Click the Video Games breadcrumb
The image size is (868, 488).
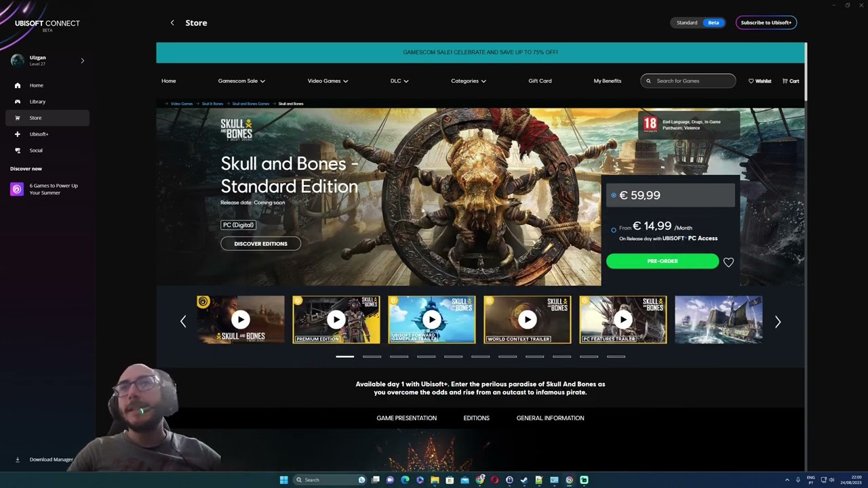pos(182,104)
